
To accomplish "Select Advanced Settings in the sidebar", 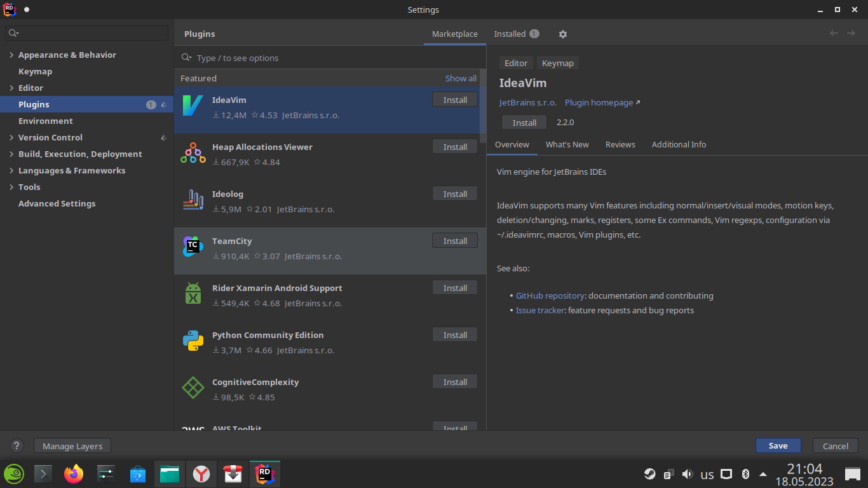I will [x=57, y=204].
